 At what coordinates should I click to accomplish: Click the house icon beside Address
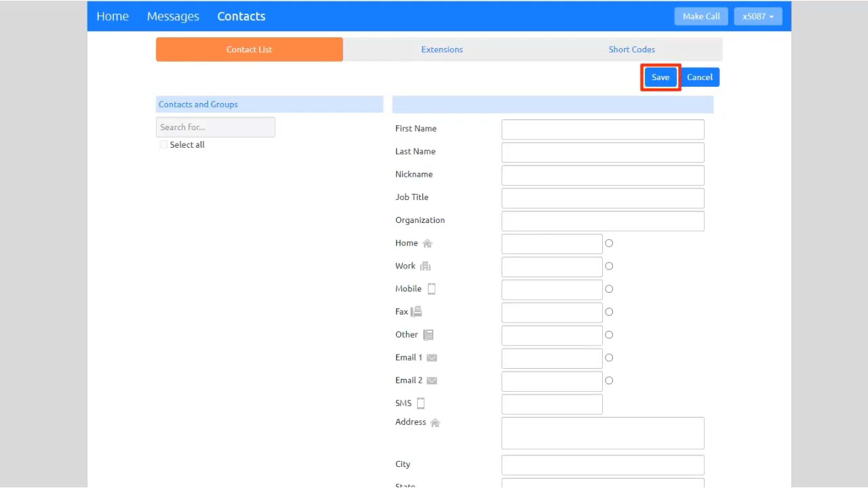pyautogui.click(x=435, y=422)
